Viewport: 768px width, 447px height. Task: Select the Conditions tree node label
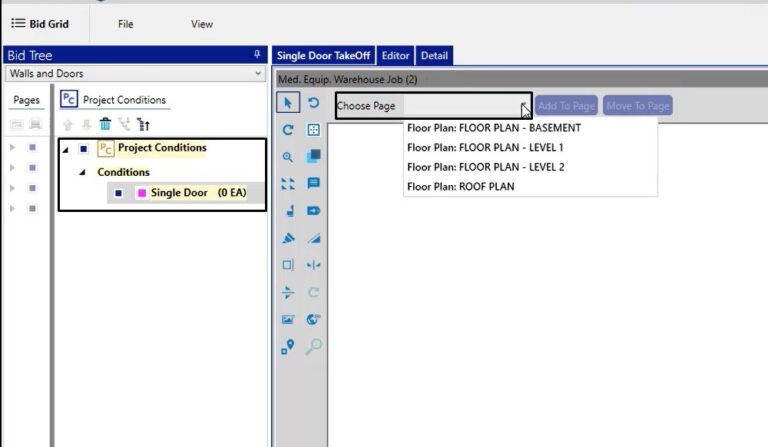click(123, 172)
